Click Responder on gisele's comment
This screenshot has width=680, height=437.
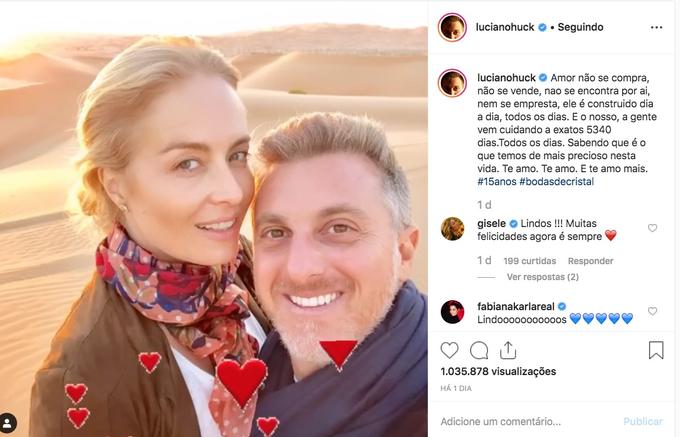590,261
